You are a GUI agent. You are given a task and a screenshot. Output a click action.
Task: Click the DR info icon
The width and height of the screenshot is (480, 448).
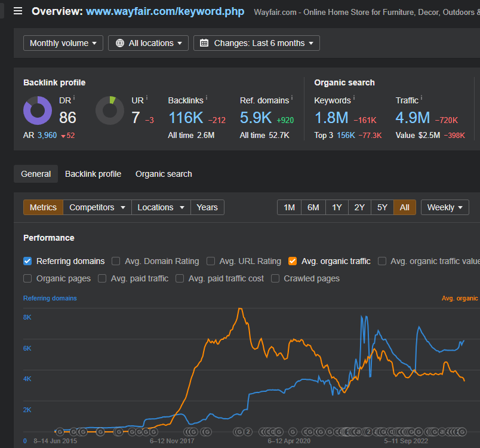tap(74, 97)
